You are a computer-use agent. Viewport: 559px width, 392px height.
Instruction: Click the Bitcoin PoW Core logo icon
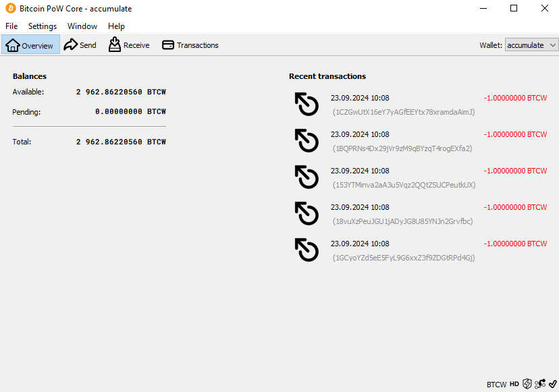click(11, 8)
